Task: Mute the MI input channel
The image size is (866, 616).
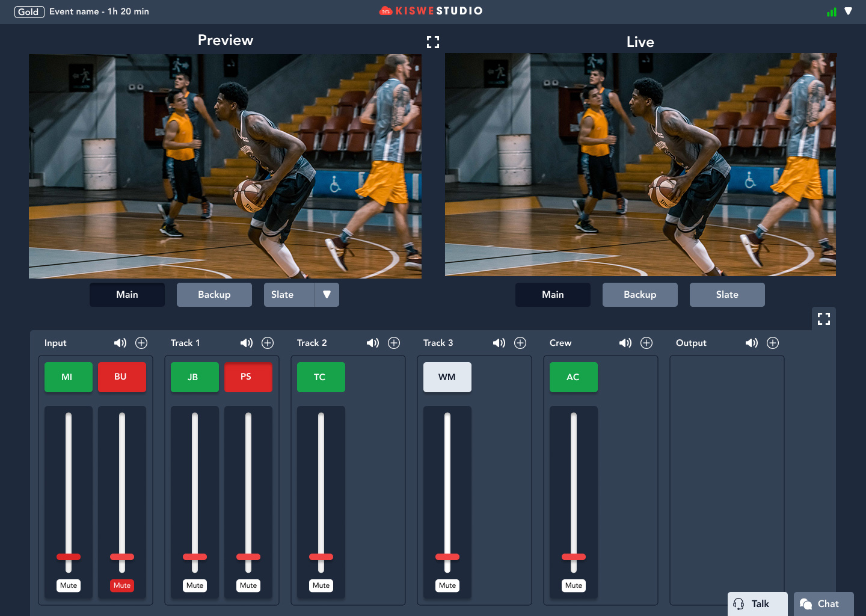Action: [x=69, y=585]
